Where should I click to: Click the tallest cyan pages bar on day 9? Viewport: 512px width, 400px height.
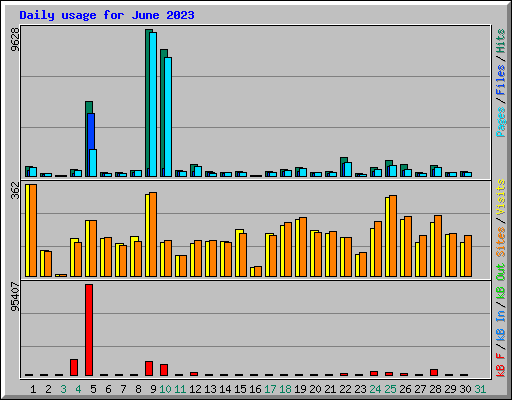coord(153,104)
